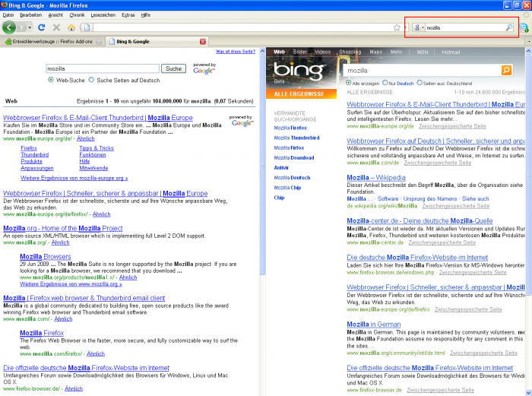Open the back/forward history dropdown
The height and width of the screenshot is (396, 532).
pos(30,27)
